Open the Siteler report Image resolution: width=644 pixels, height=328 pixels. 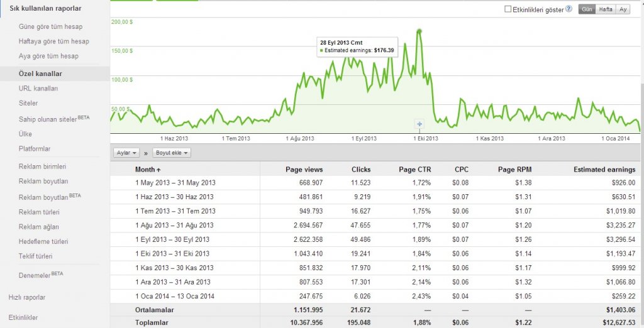(x=28, y=103)
